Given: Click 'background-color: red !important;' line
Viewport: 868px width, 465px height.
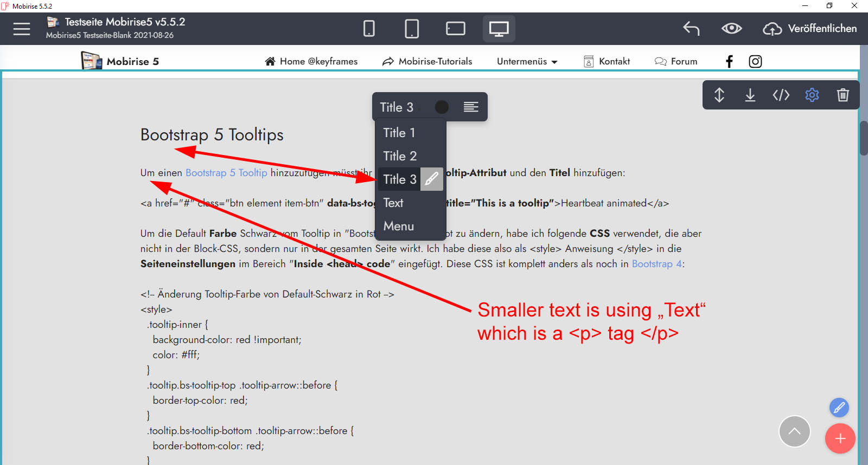Looking at the screenshot, I should [227, 340].
